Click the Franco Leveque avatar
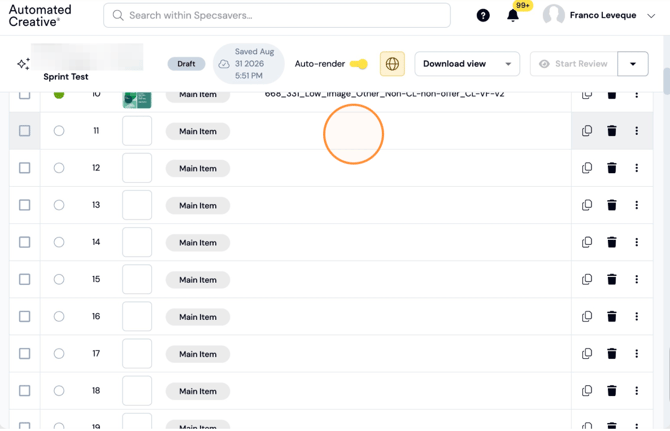The height and width of the screenshot is (431, 670). coord(553,15)
